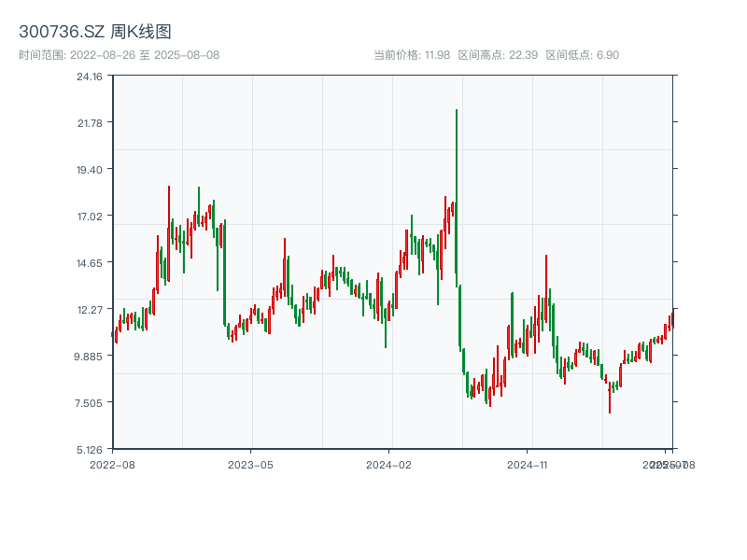Click the 24.16 y-axis tick label
747x560 pixels.
point(90,77)
